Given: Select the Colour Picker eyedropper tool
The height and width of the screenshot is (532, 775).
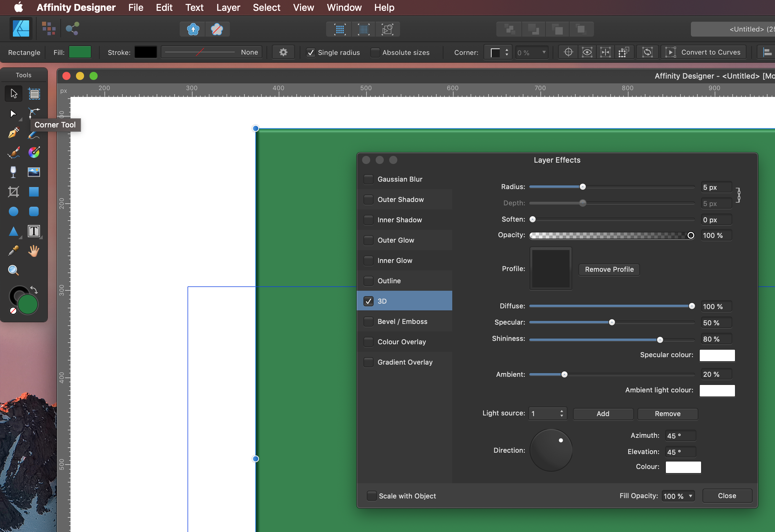Looking at the screenshot, I should click(14, 251).
